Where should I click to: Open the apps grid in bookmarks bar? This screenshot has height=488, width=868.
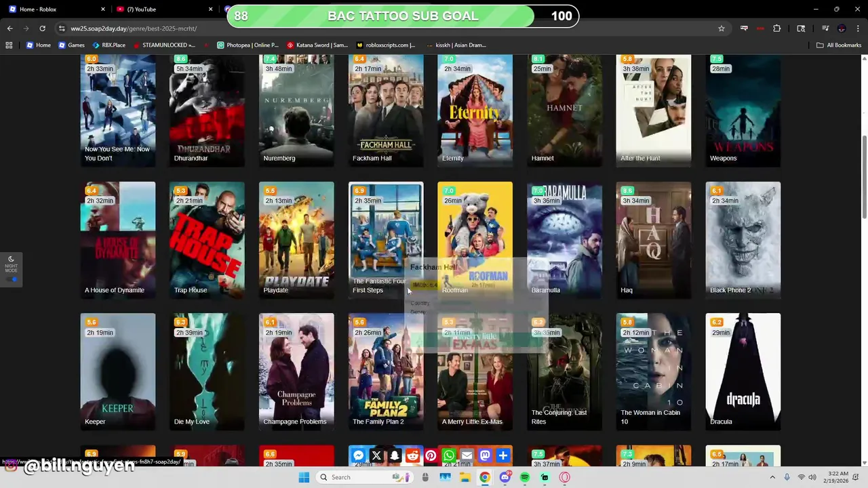click(x=9, y=45)
